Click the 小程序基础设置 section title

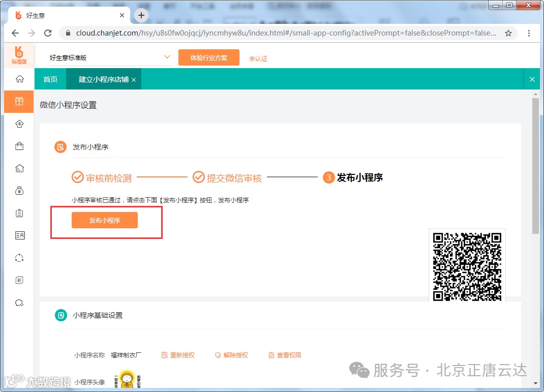[x=98, y=315]
